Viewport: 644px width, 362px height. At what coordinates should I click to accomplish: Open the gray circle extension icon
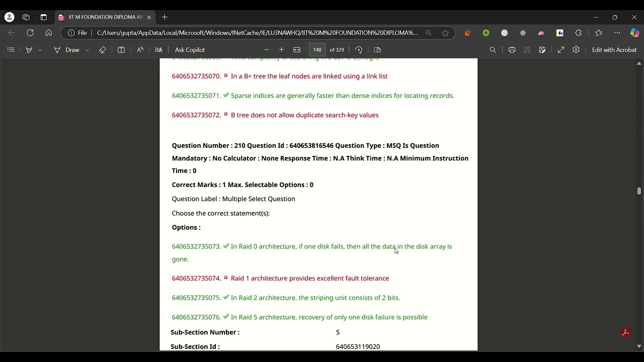505,33
